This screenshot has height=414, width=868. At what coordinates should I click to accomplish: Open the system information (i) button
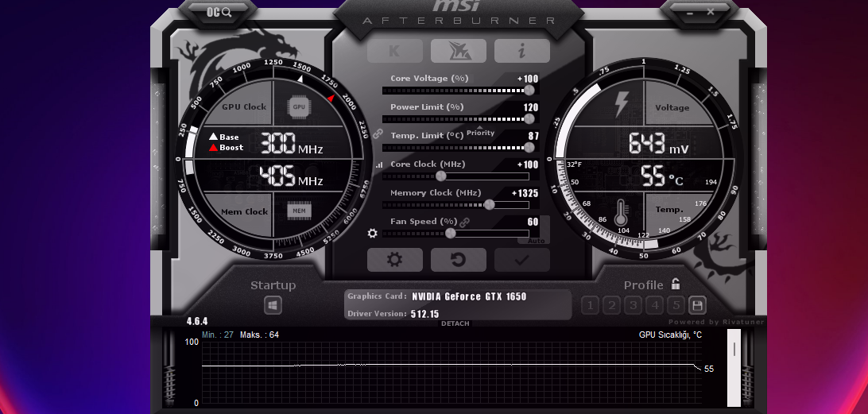(522, 51)
